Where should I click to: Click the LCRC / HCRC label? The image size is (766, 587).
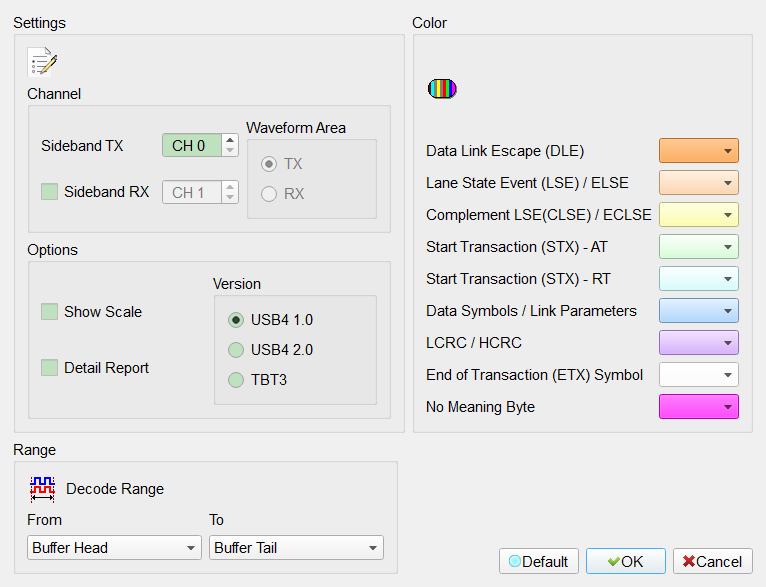pyautogui.click(x=473, y=343)
